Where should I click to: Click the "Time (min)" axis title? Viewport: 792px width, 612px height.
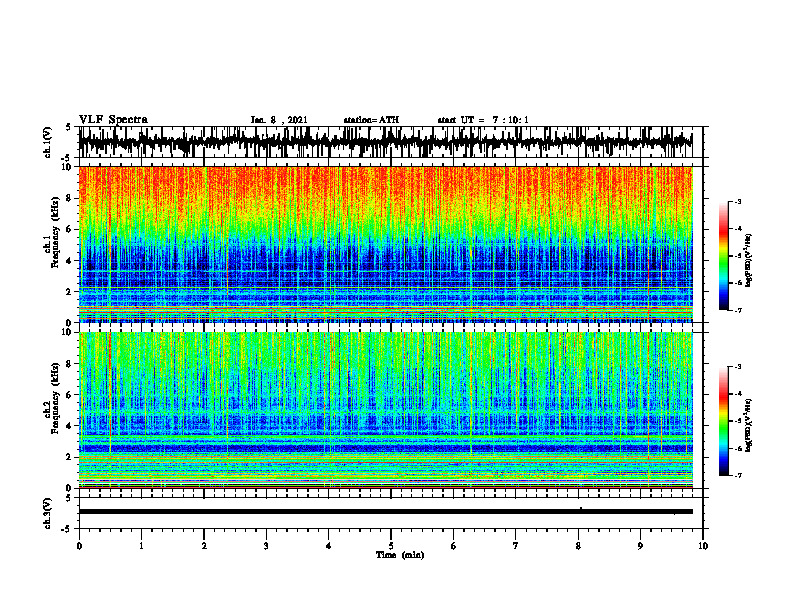(400, 555)
